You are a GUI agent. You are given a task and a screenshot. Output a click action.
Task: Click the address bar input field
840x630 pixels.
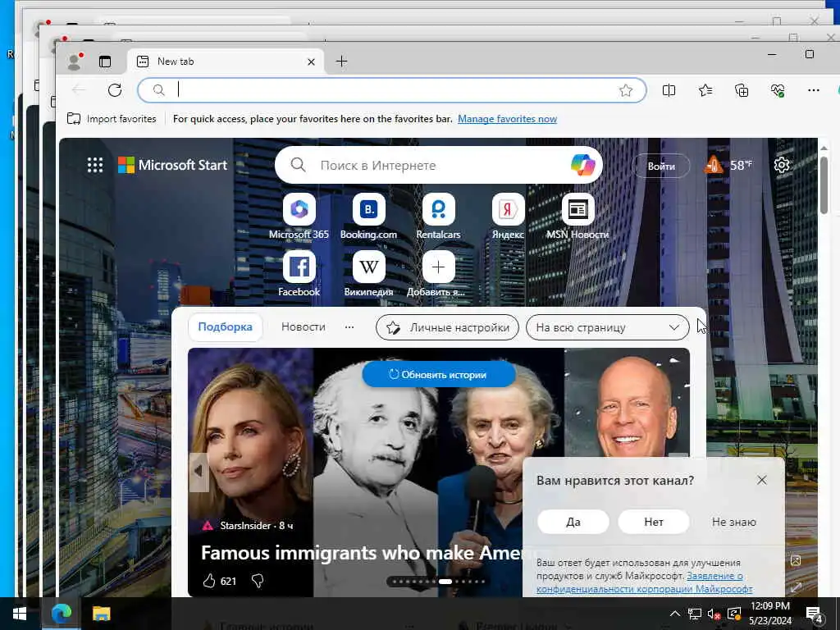[392, 90]
